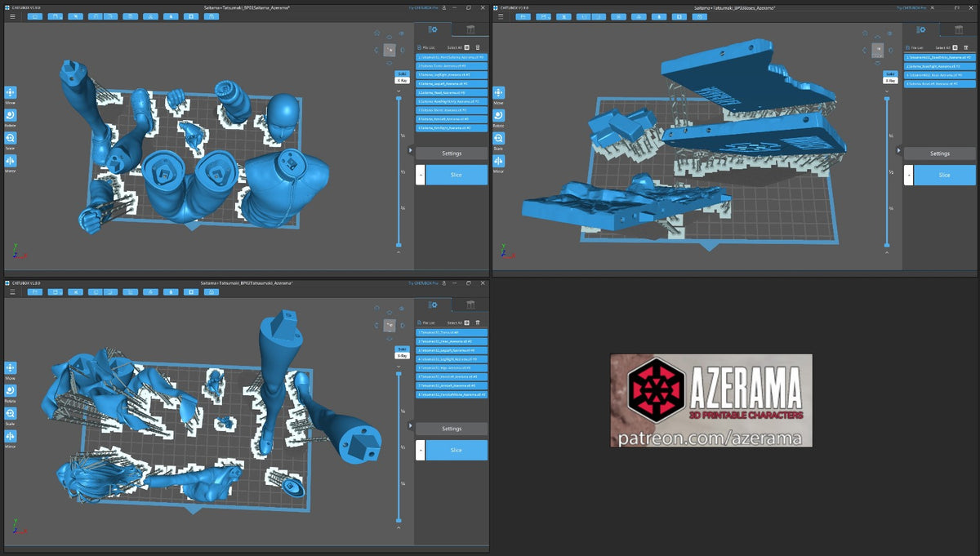This screenshot has height=556, width=980.
Task: Select Saitama_BaseRight file in Bases file list
Action: click(x=940, y=66)
